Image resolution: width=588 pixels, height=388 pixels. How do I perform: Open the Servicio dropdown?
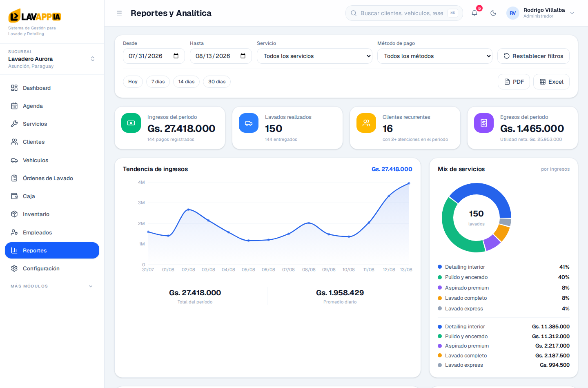[x=314, y=56]
